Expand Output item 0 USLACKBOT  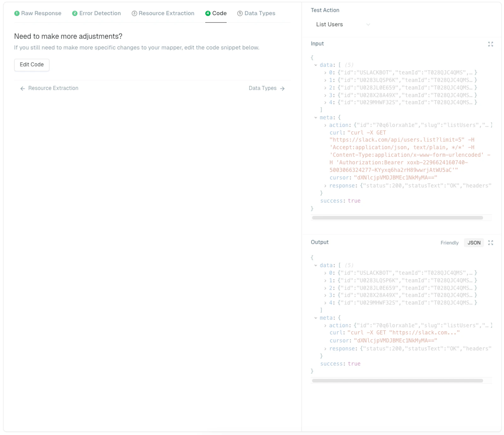point(325,273)
